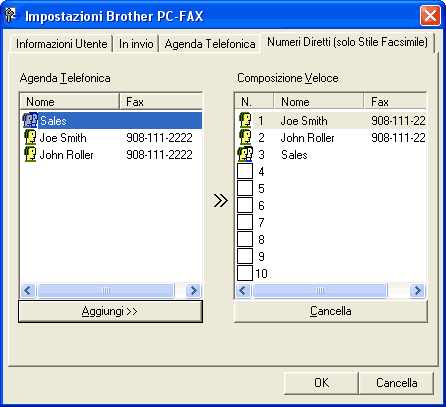Screen dimensions: 446x407
Task: Click right scroll arrow of Composizione Veloce list
Action: coord(417,290)
